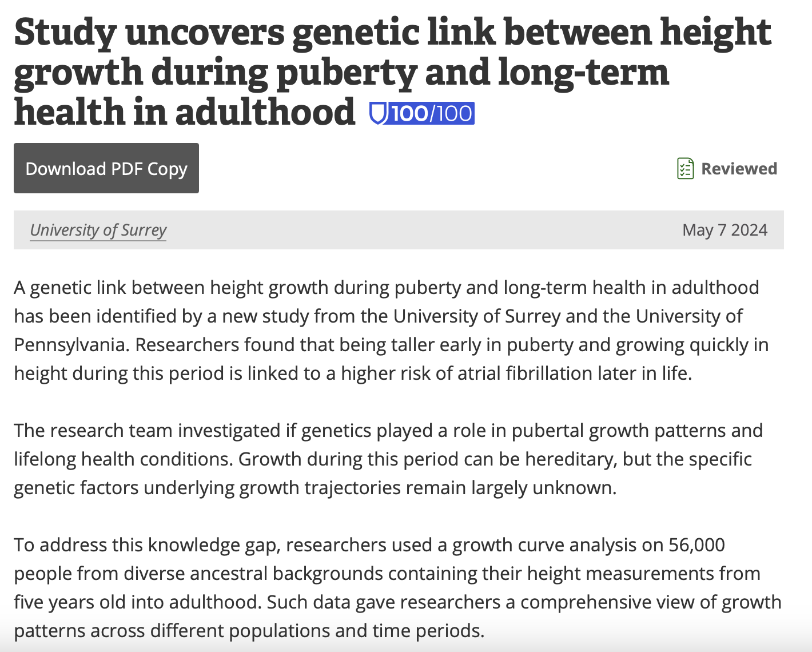Click the "Reviewed" text label
This screenshot has height=652, width=812.
(x=739, y=169)
